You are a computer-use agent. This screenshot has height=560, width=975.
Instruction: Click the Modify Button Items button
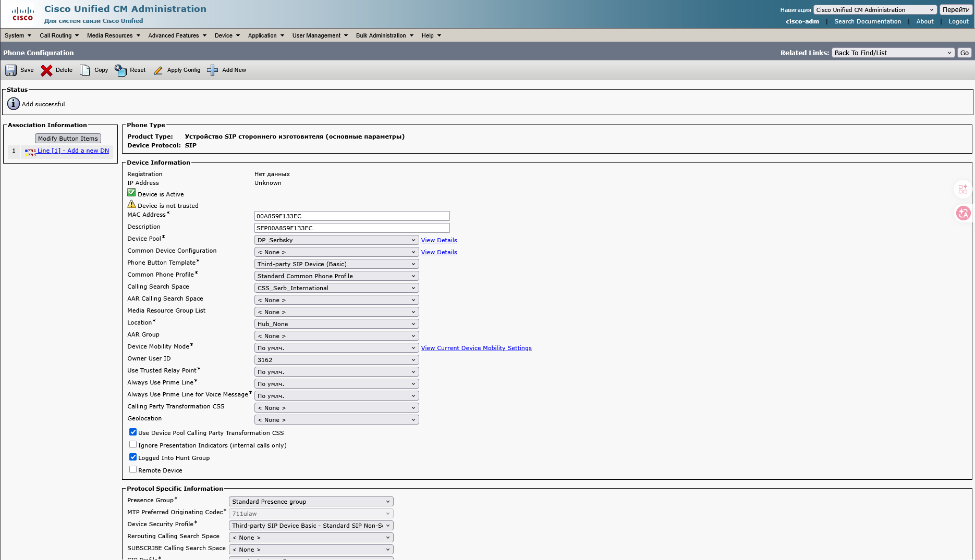click(x=68, y=139)
